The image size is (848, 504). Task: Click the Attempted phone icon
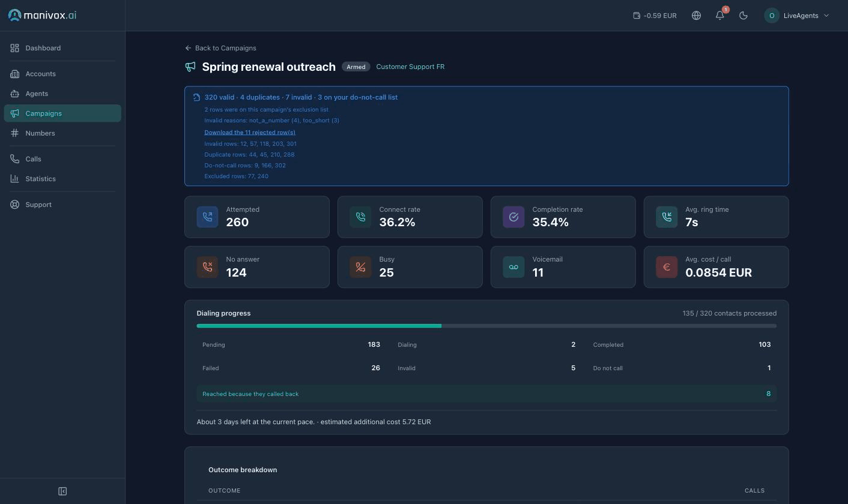coord(207,217)
